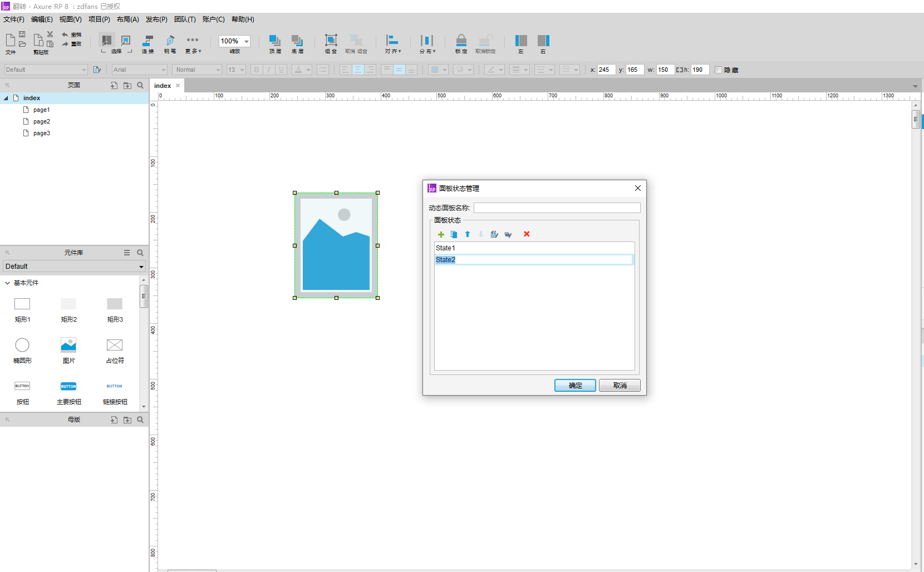Edit all states icon in dialog

[x=508, y=234]
